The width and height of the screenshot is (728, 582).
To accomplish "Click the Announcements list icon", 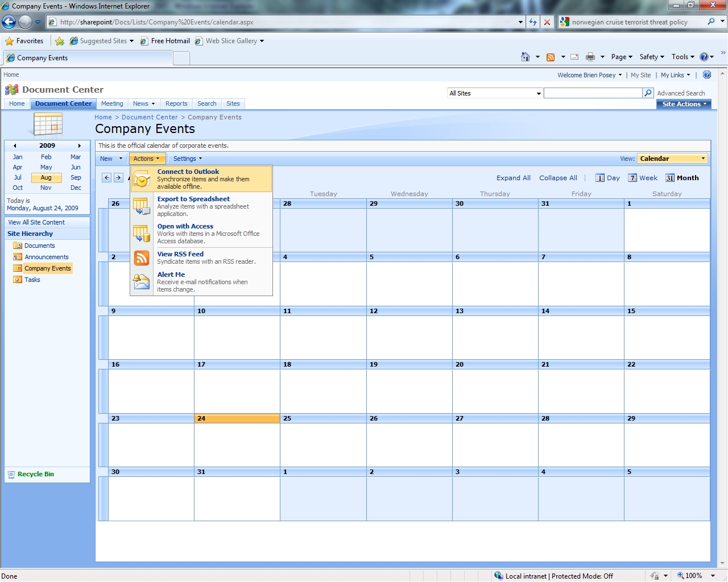I will [x=18, y=257].
